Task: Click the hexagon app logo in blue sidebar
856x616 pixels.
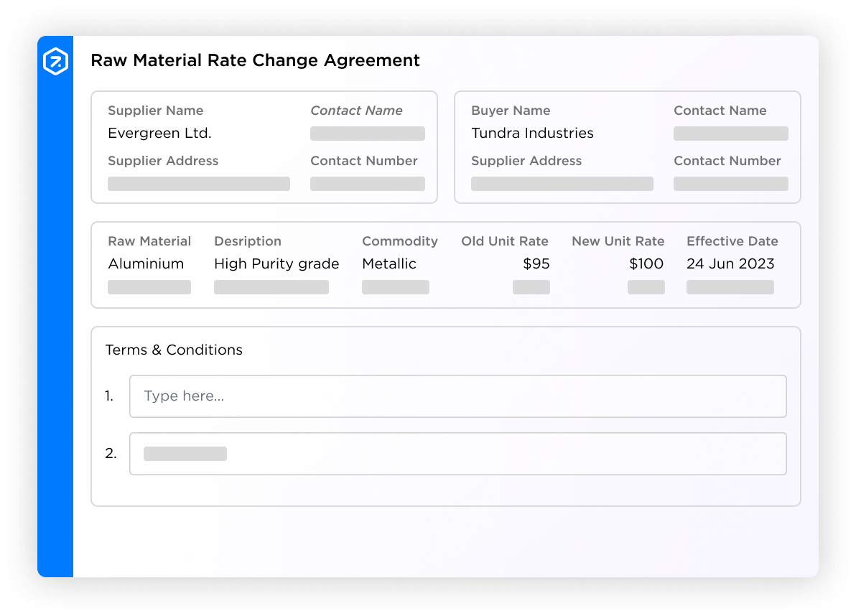Action: coord(56,60)
